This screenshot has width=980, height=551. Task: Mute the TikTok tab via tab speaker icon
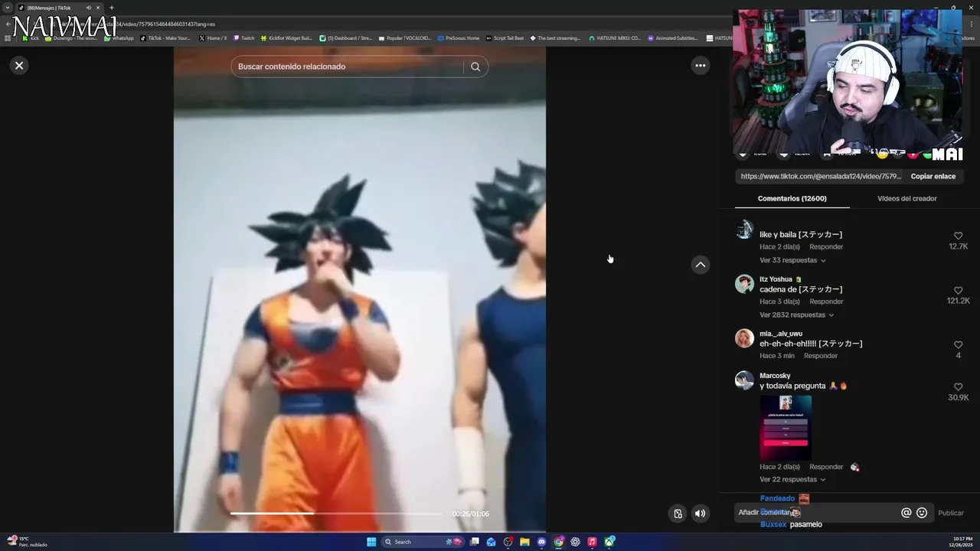(89, 8)
